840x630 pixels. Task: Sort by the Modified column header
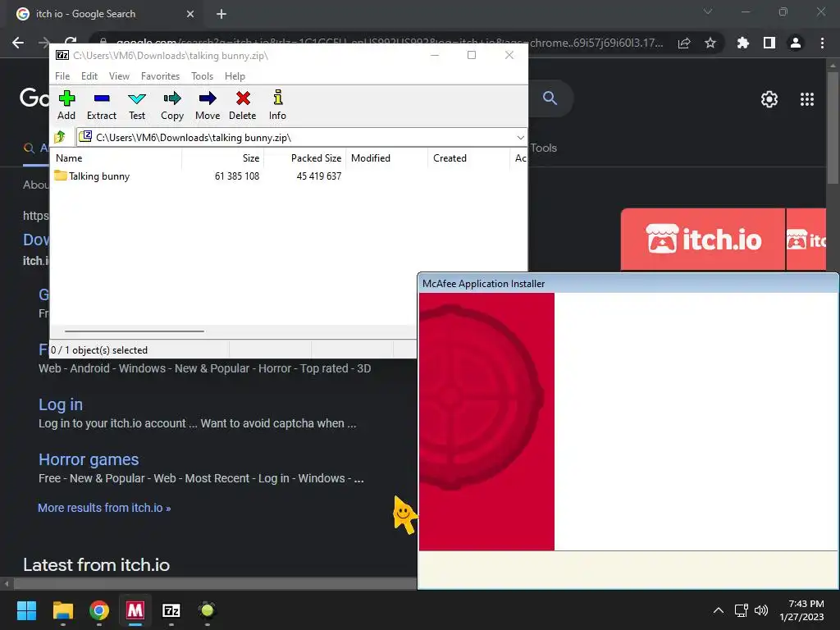[x=387, y=158]
